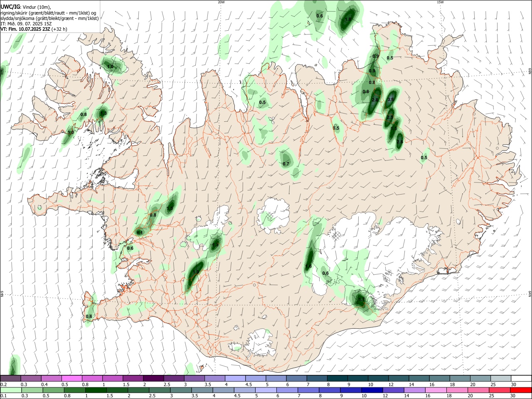Pick the medium green 0.8 swatch, lower scale
Image resolution: width=532 pixels, height=399 pixels.
tap(74, 390)
